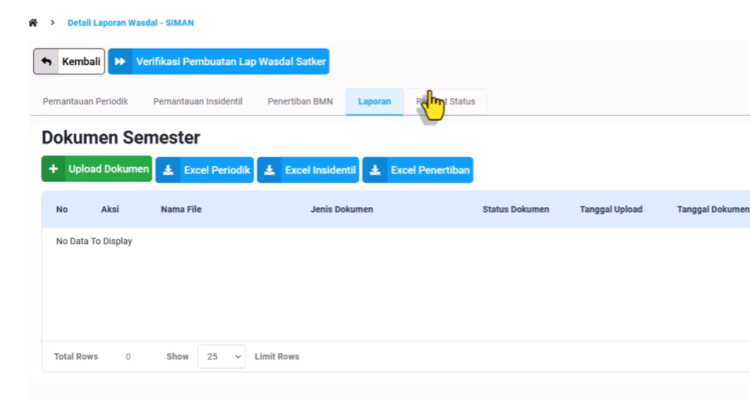Download Excel Penertiban file

[418, 170]
